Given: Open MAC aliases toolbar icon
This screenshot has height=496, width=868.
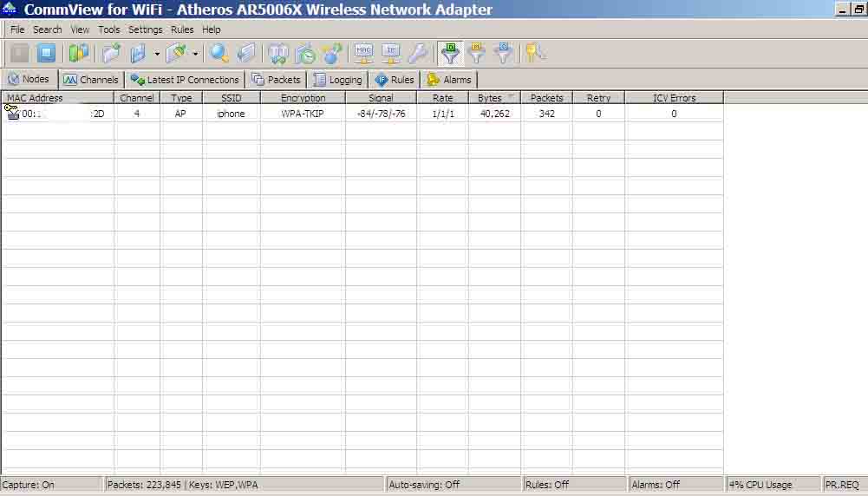Looking at the screenshot, I should click(x=363, y=53).
